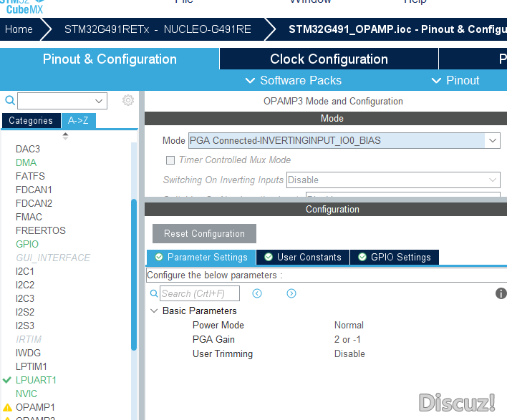The height and width of the screenshot is (420, 507).
Task: Select OPAMP1 in peripheral list
Action: (x=35, y=407)
